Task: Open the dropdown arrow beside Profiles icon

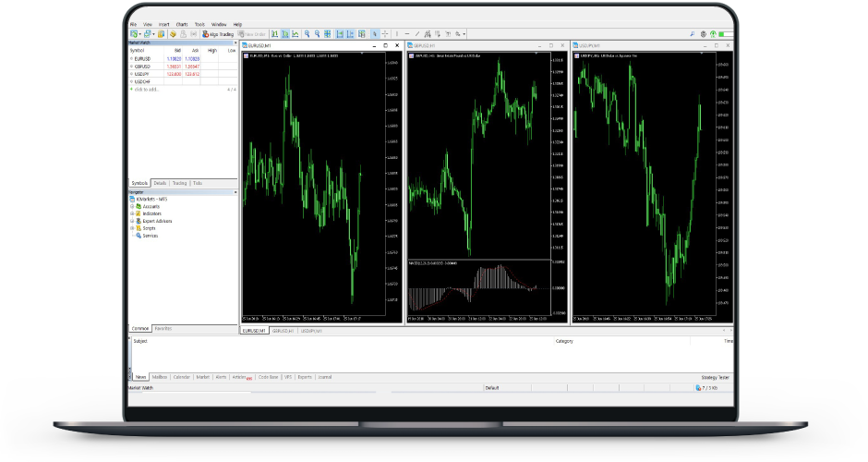Action: tap(153, 34)
